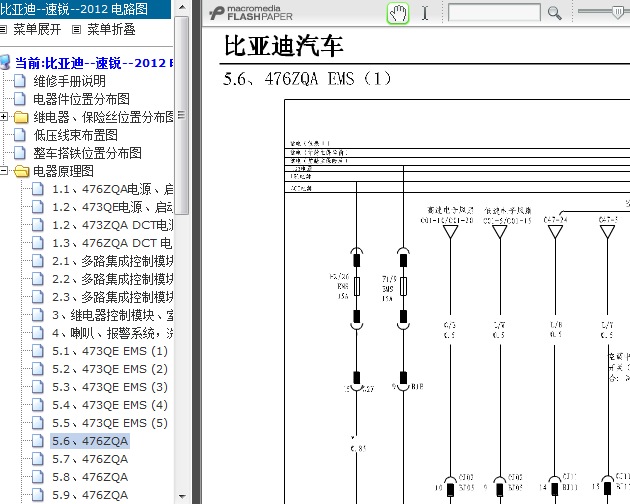
Task: Click the computer icon at tree root
Action: click(x=5, y=63)
